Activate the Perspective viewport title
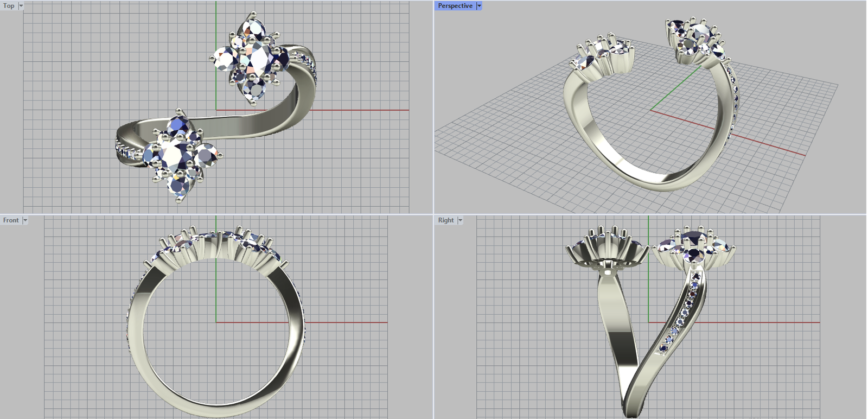The image size is (868, 419). pos(455,6)
